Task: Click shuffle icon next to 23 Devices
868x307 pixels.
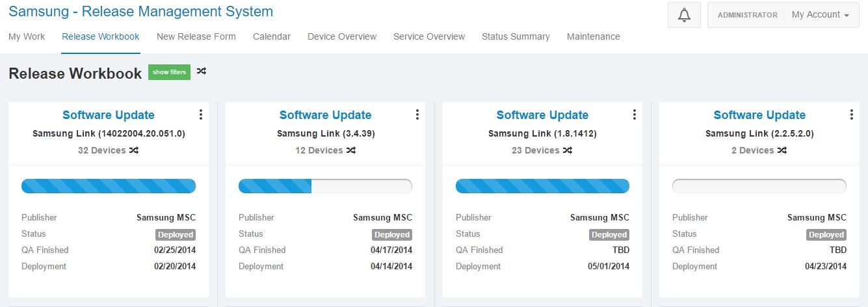Action: pyautogui.click(x=567, y=150)
